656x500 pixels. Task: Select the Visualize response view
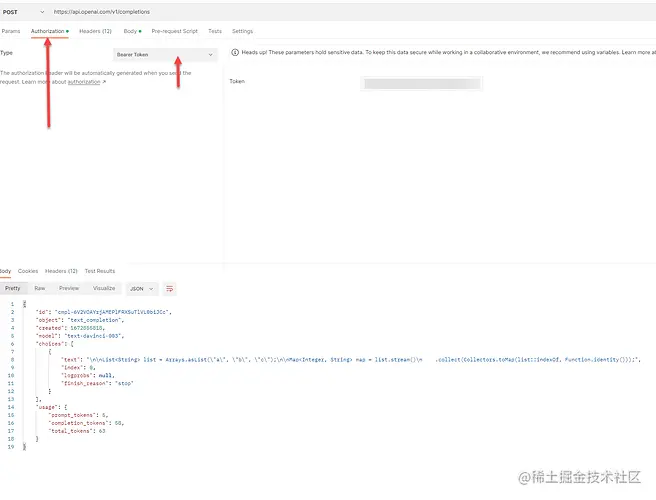(104, 288)
